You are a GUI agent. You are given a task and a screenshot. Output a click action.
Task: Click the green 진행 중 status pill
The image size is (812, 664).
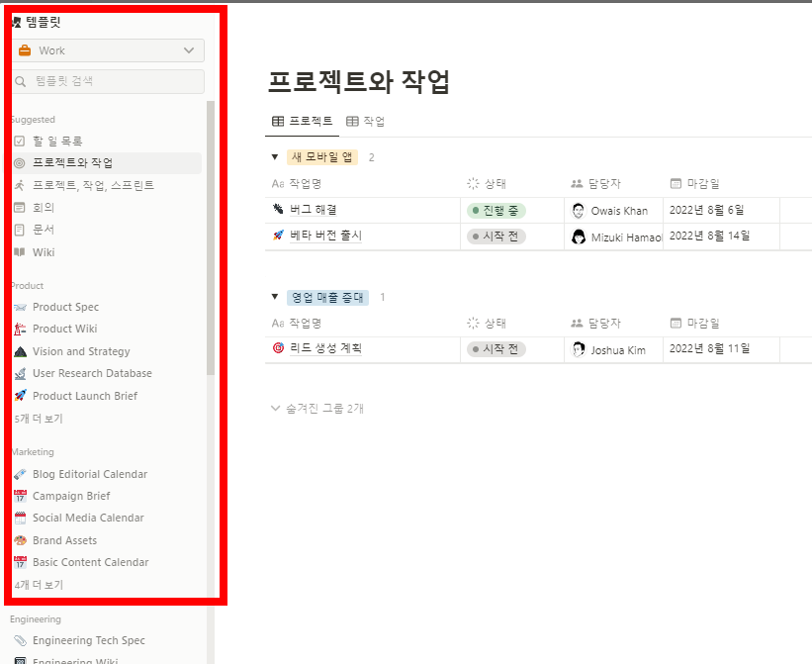point(499,210)
